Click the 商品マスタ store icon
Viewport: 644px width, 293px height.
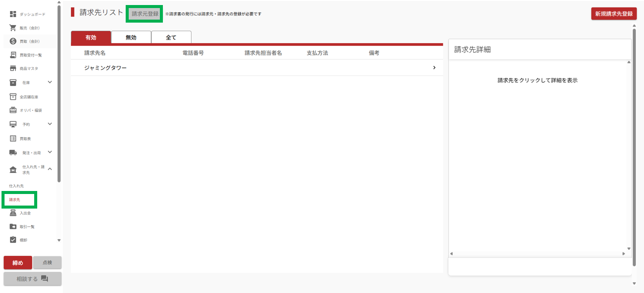click(13, 68)
